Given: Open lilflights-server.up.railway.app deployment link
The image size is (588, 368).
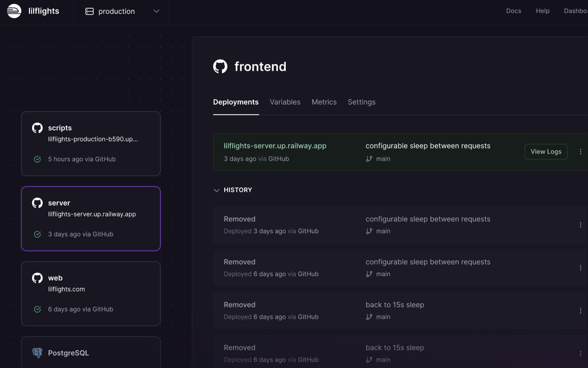Looking at the screenshot, I should click(275, 146).
